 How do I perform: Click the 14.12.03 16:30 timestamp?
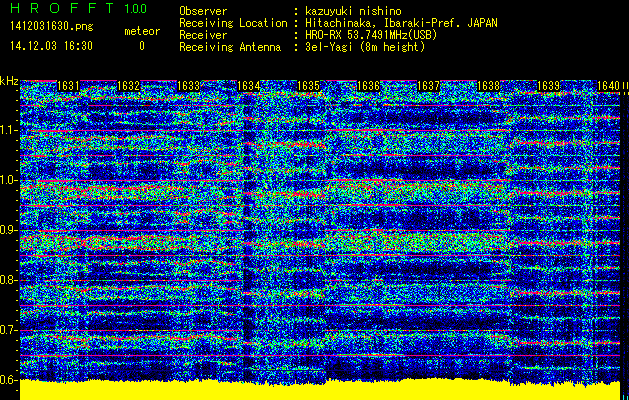50,45
